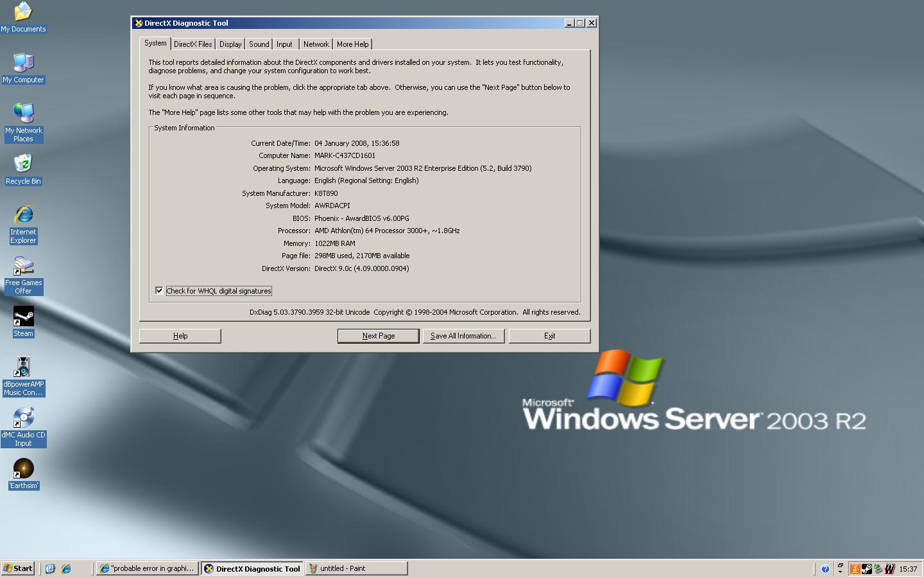
Task: Click the Steam system tray icon
Action: (866, 568)
